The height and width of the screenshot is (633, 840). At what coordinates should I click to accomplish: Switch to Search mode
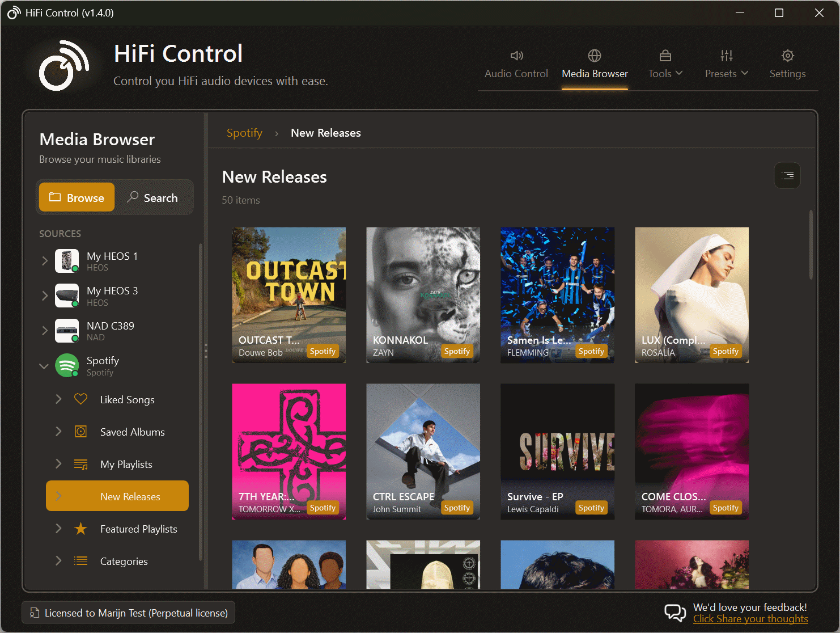153,197
